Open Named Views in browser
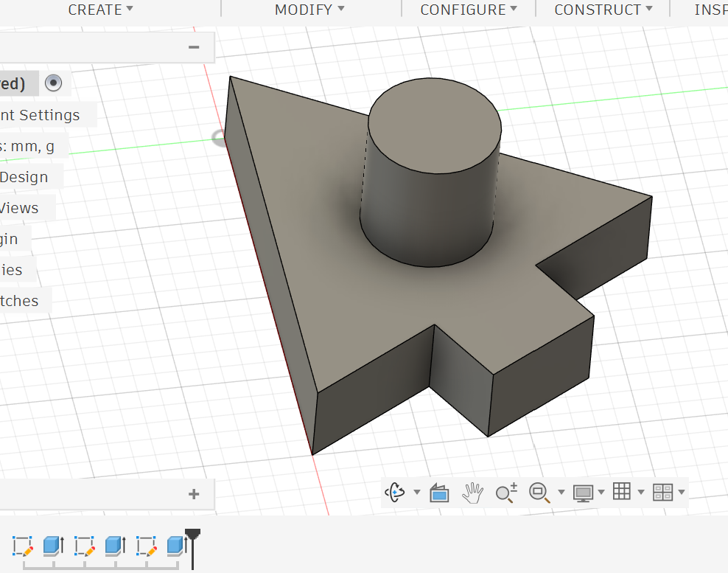This screenshot has width=728, height=573. (x=19, y=208)
